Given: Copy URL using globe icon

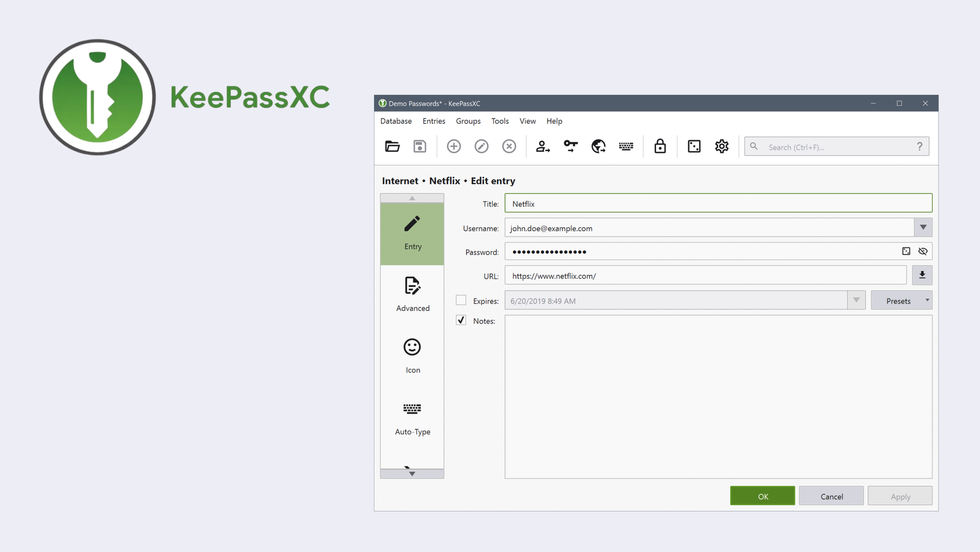Looking at the screenshot, I should [598, 146].
